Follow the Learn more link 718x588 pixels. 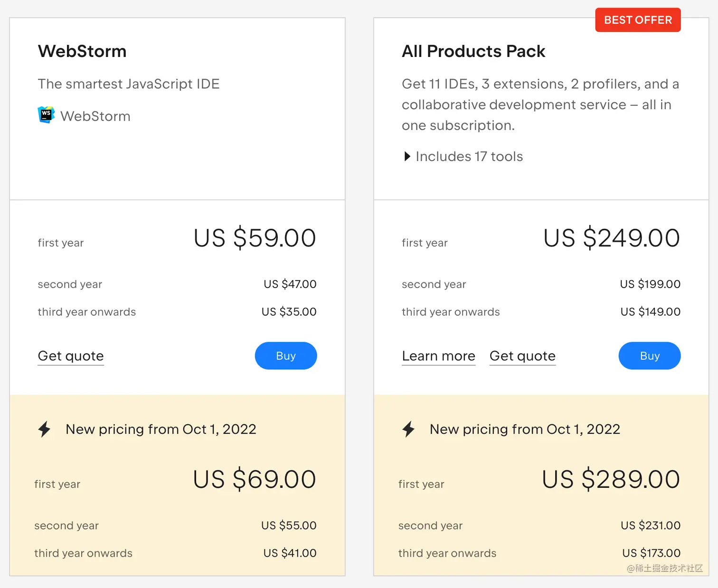[x=438, y=356]
